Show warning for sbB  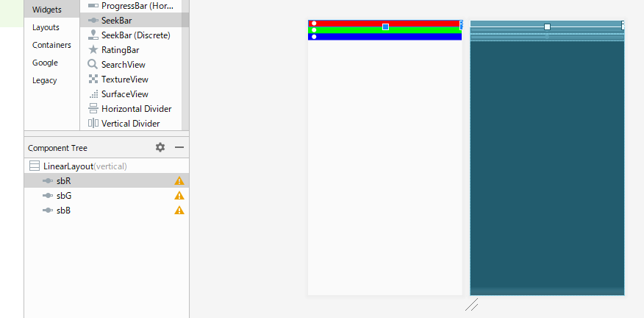179,211
